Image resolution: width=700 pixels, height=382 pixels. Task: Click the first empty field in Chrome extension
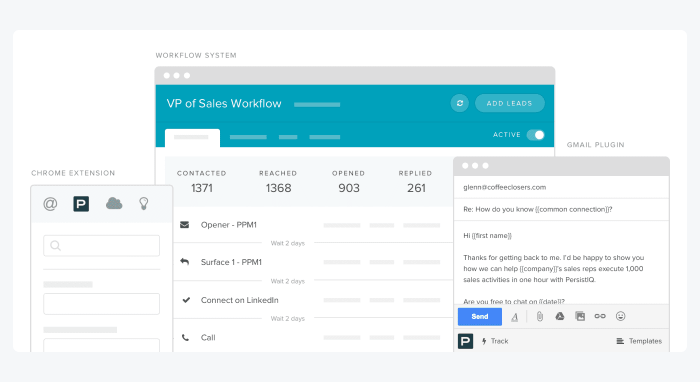click(101, 304)
